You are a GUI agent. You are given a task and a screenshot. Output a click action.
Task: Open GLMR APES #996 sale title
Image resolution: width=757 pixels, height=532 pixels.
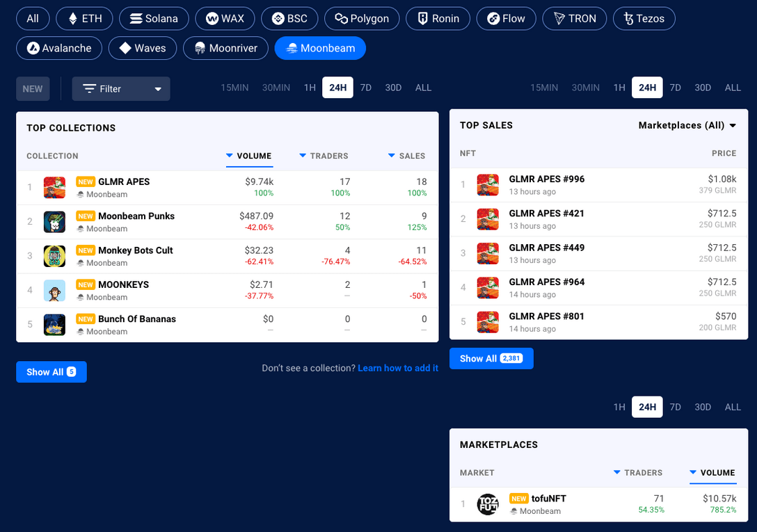(x=546, y=179)
